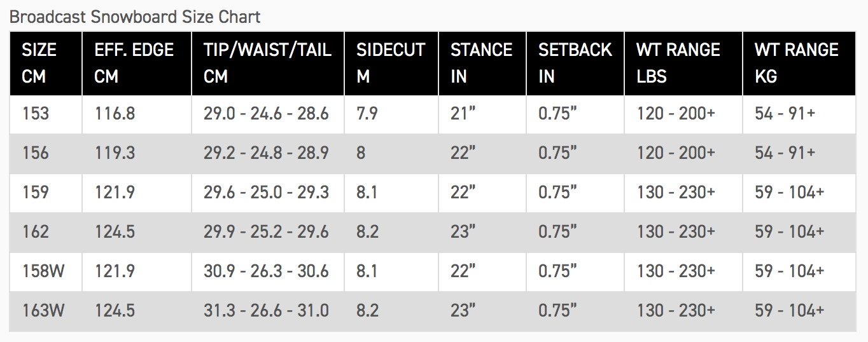This screenshot has width=868, height=342.
Task: Select the STANCE IN column header
Action: (x=481, y=63)
